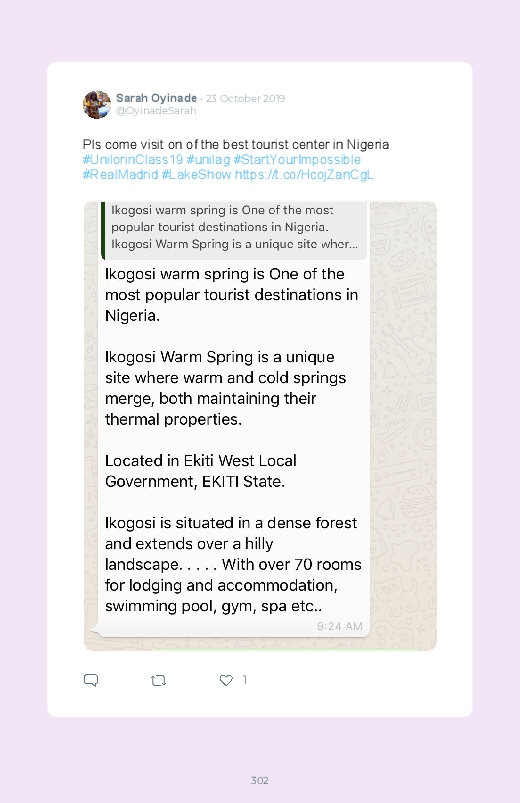Viewport: 520px width, 803px height.
Task: Follow the https://t.co/HcojZanCgL link
Action: 304,175
